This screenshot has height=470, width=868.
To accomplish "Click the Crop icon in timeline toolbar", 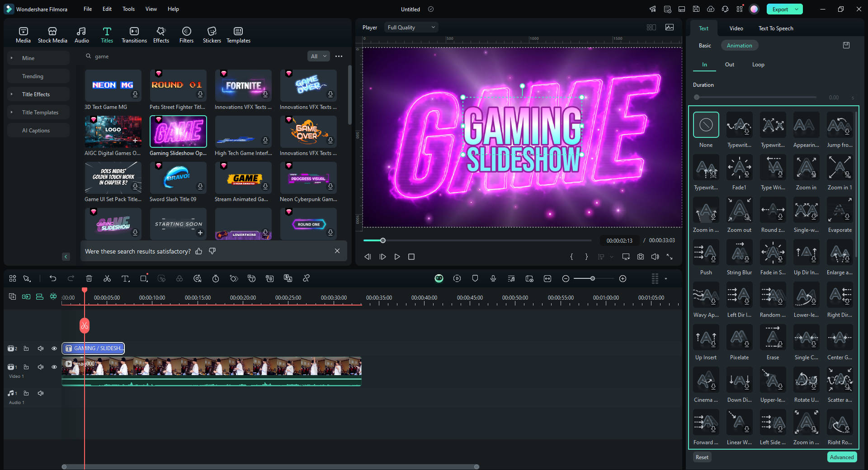I will (144, 278).
